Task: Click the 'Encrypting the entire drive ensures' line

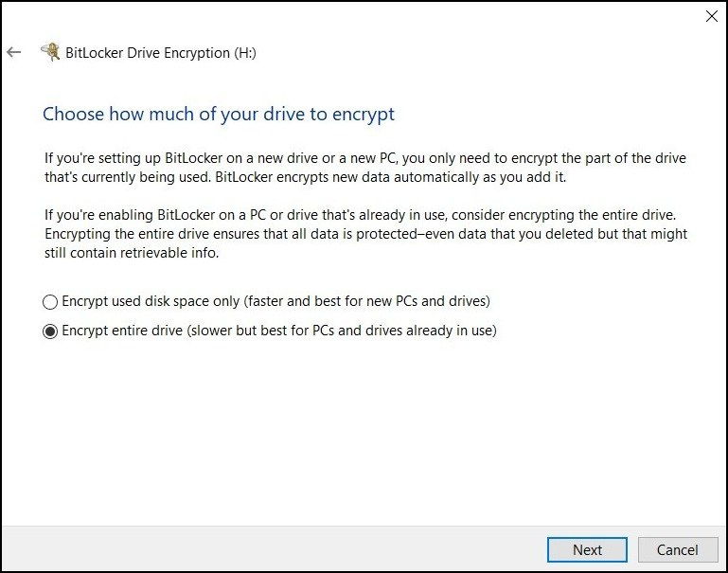Action: [x=365, y=234]
